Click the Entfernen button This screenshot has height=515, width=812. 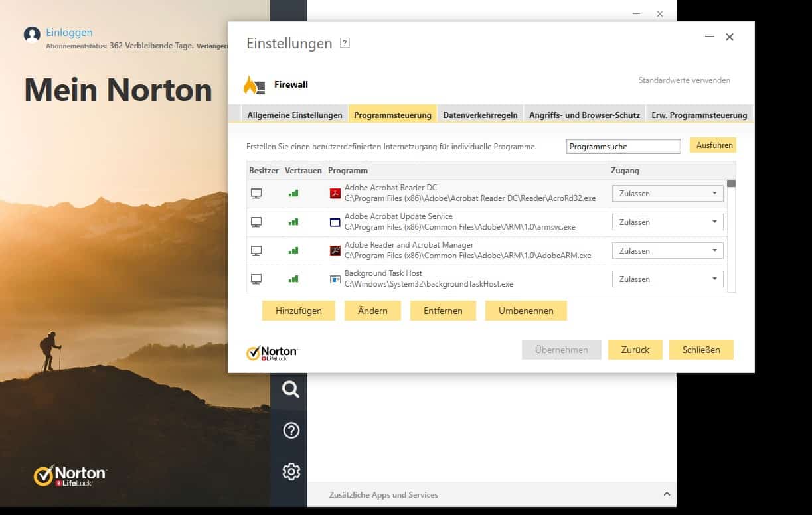[443, 311]
